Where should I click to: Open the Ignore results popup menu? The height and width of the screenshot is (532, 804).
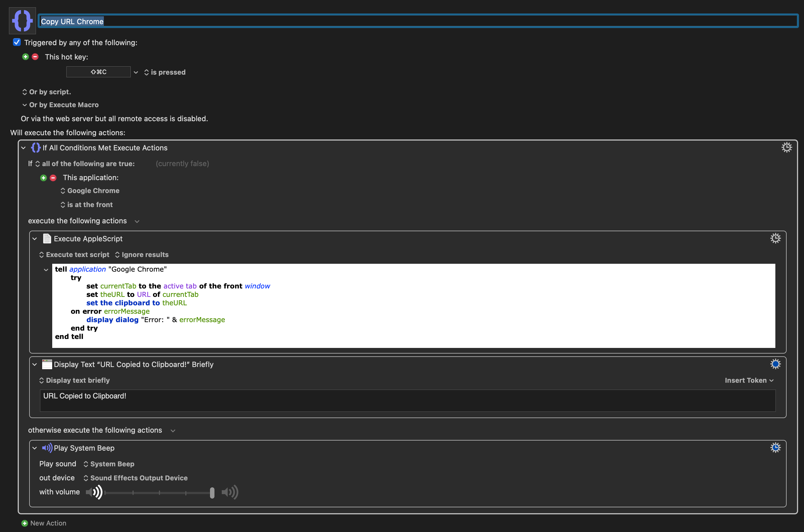(x=141, y=254)
